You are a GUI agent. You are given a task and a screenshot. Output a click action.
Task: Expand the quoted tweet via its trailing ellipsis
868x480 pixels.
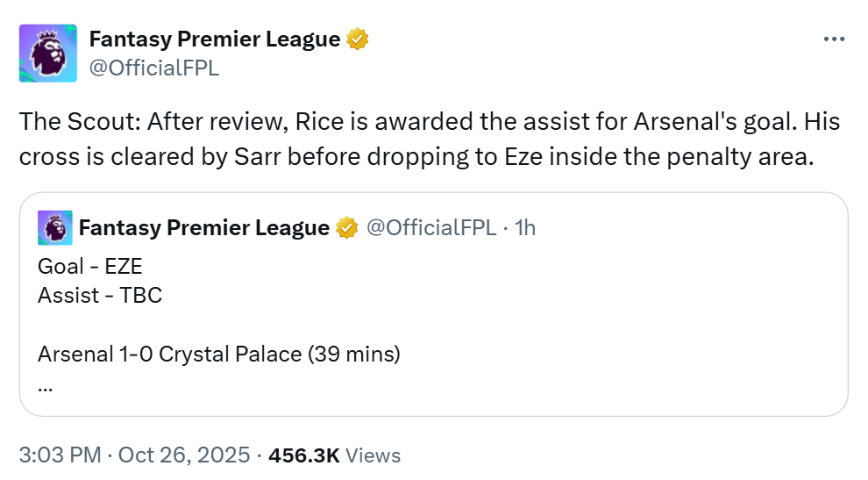click(46, 384)
